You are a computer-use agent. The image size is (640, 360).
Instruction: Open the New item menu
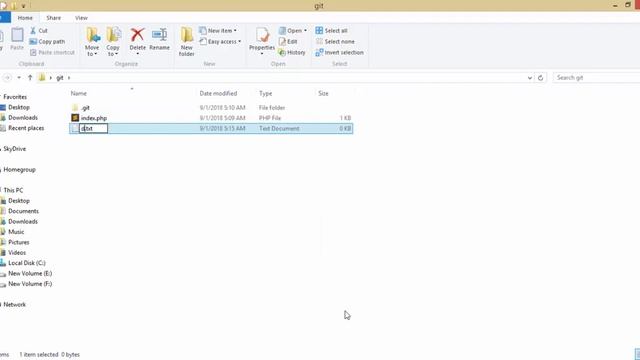(218, 31)
